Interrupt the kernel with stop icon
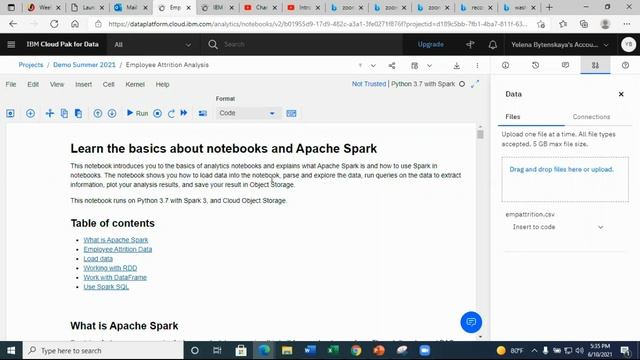Image resolution: width=640 pixels, height=360 pixels. click(157, 113)
